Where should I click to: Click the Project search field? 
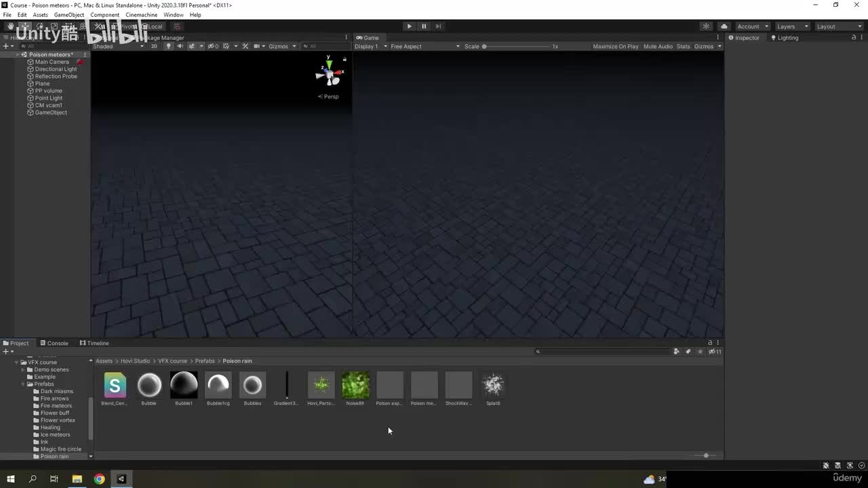pyautogui.click(x=602, y=351)
